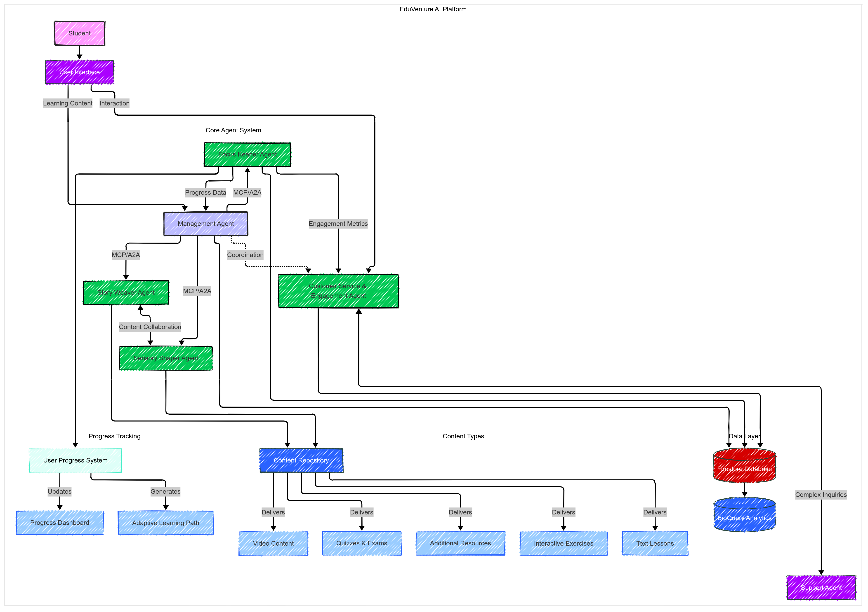Screen dimensions: 868x612
Task: Click Customer Service & Engagement Agent box
Action: [x=338, y=291]
